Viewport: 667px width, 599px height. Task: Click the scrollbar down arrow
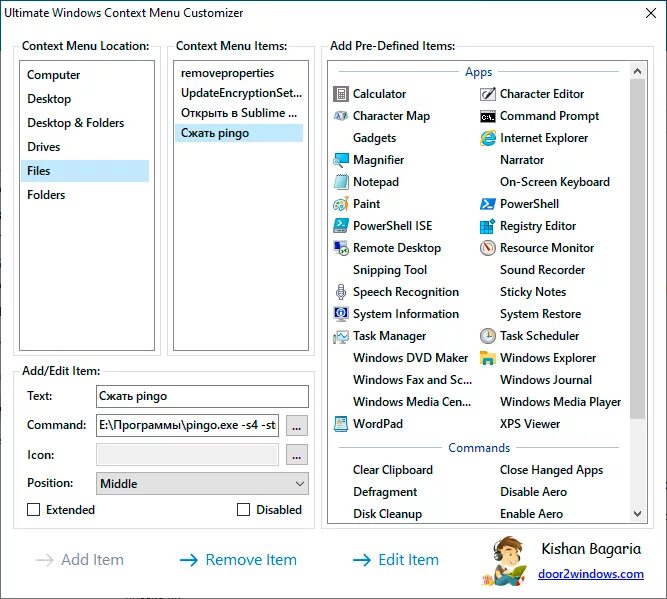tap(637, 513)
